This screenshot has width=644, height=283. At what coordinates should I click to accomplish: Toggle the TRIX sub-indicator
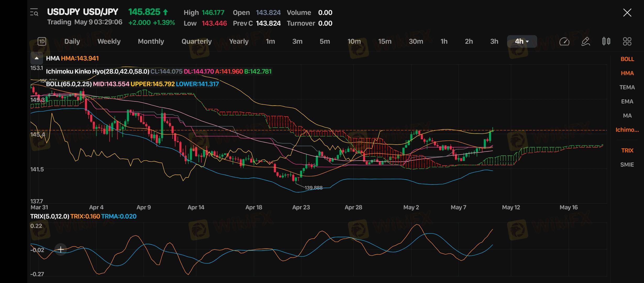(627, 151)
